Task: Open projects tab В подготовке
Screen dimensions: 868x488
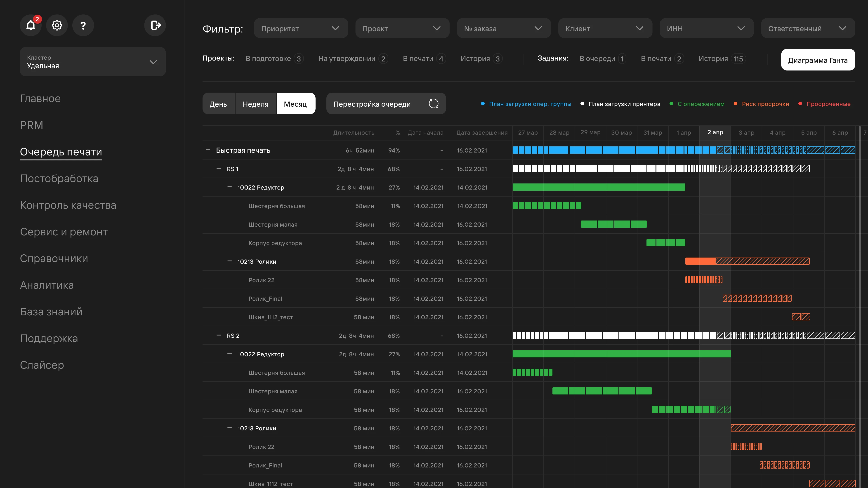Action: (x=274, y=59)
